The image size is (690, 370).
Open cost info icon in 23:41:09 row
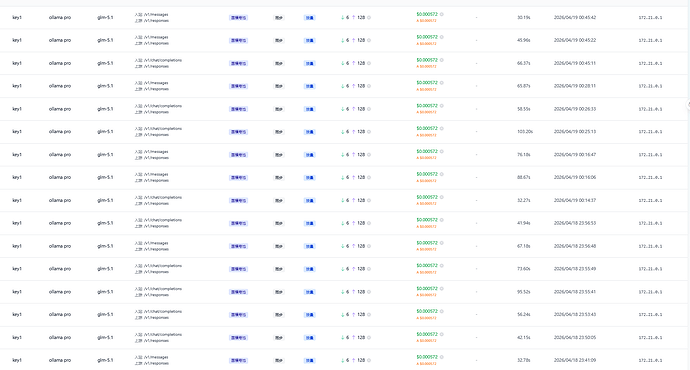[441, 357]
